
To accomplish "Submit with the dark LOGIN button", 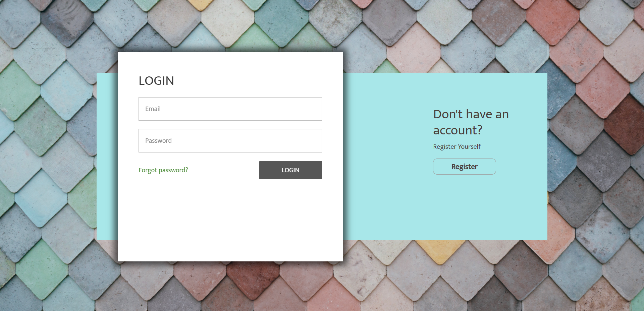I will 290,170.
